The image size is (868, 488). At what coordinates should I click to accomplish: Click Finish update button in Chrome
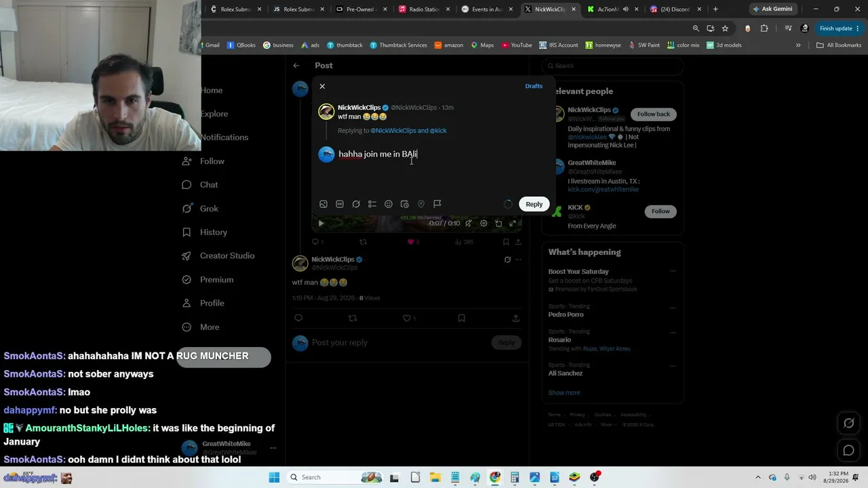click(839, 28)
